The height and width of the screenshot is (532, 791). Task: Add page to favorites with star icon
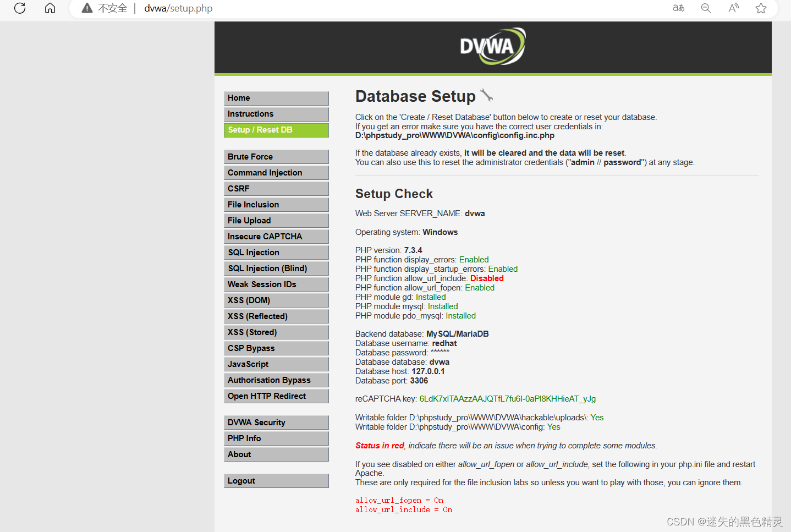tap(761, 8)
